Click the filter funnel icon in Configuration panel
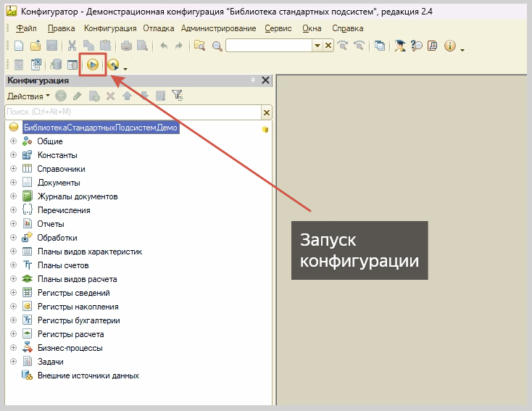This screenshot has height=411, width=532. point(177,95)
